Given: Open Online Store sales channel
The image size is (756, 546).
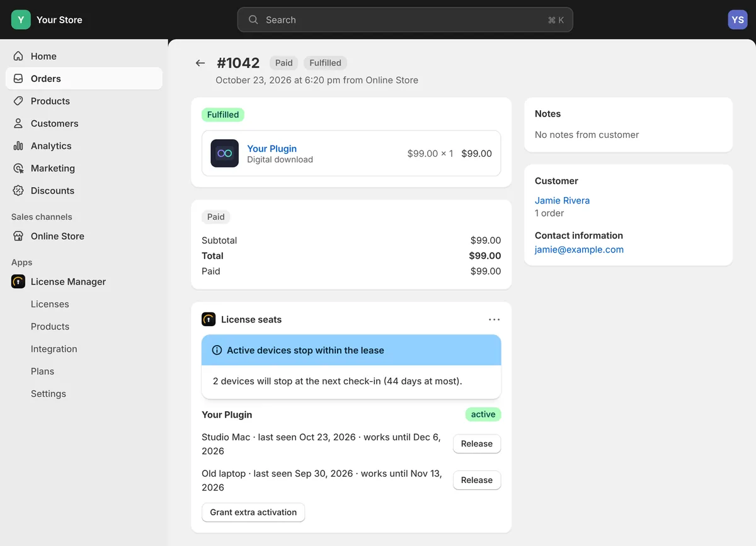Looking at the screenshot, I should [84, 236].
